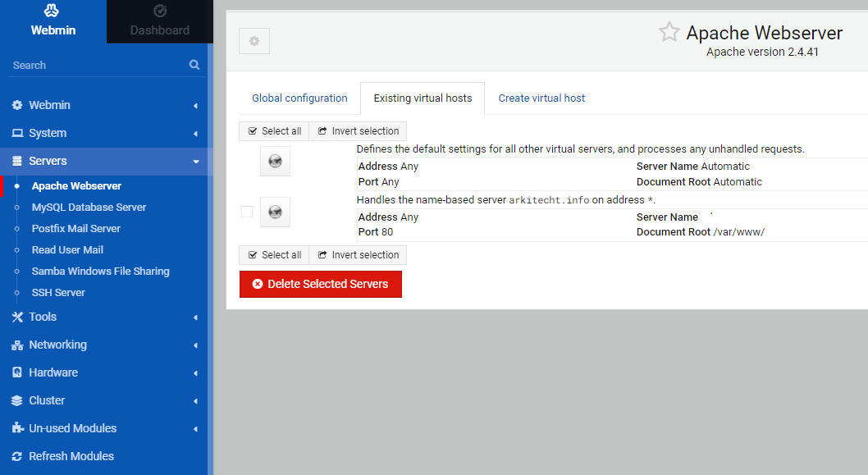Viewport: 868px width, 475px height.
Task: Click the upper Invert selection button
Action: pyautogui.click(x=358, y=131)
